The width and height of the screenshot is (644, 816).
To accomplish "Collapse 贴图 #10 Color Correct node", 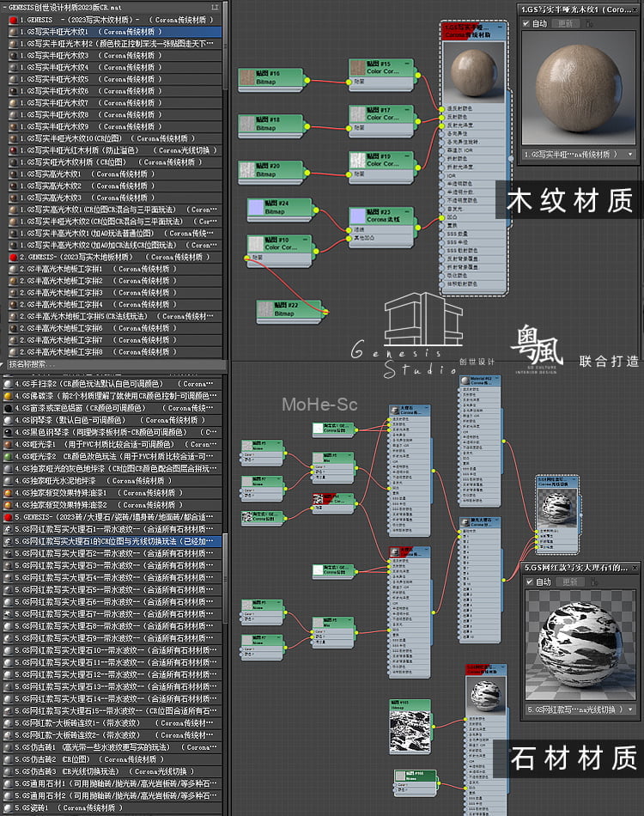I will coord(306,240).
